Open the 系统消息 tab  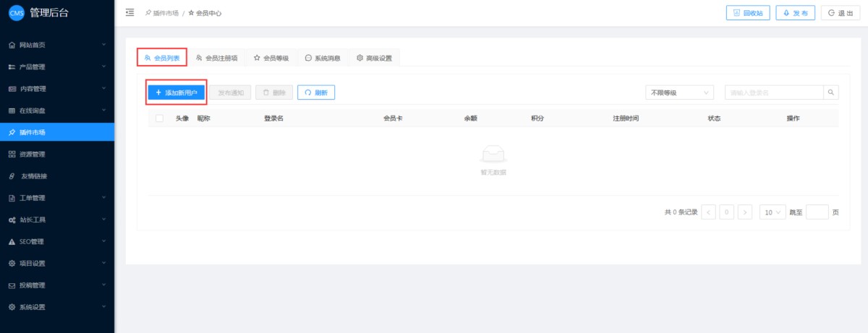323,58
